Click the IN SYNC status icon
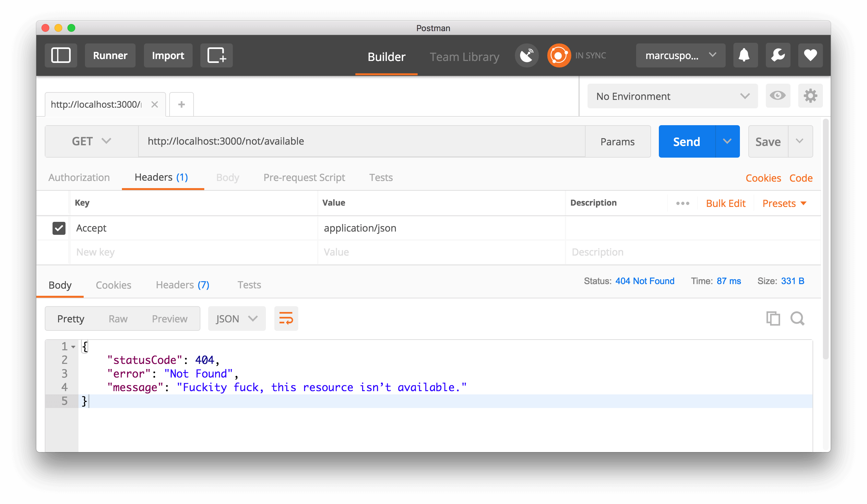This screenshot has width=867, height=504. click(x=558, y=55)
